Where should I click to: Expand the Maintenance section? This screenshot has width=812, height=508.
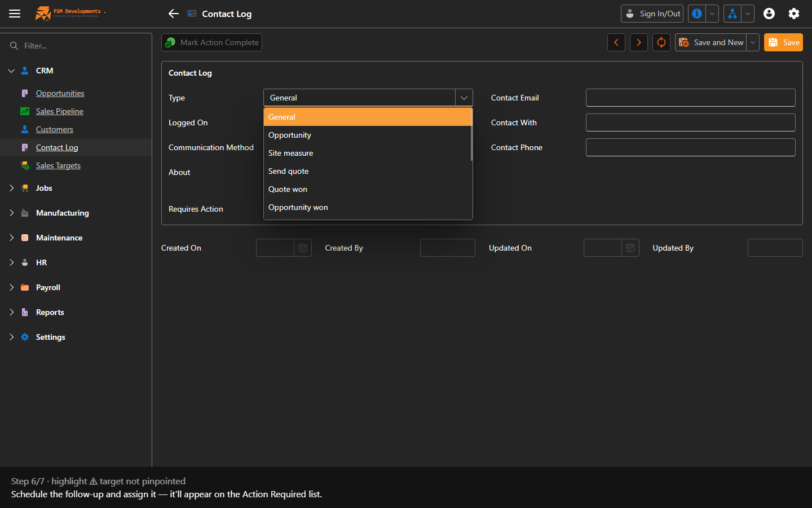pos(11,238)
